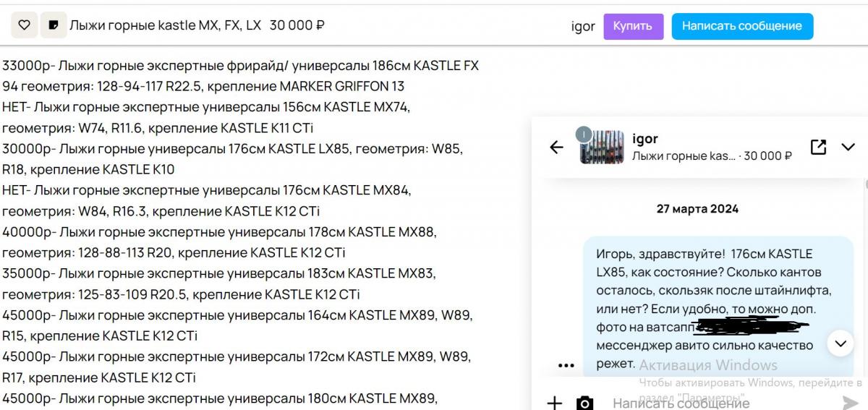This screenshot has height=410, width=868.
Task: Click the 45000р line with 172см KASTLE MX89
Action: tap(237, 357)
